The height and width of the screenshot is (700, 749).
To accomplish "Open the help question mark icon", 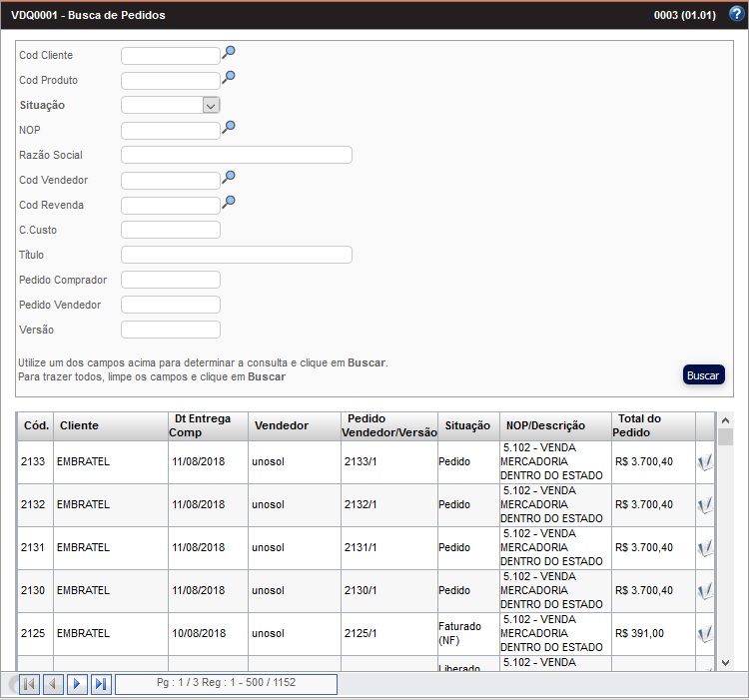I will pyautogui.click(x=737, y=15).
